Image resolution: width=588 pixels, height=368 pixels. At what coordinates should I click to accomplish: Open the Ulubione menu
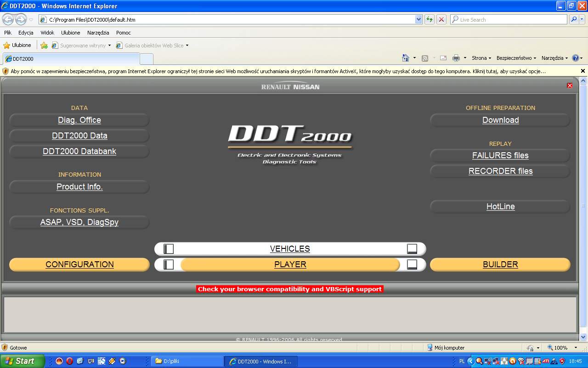(71, 33)
